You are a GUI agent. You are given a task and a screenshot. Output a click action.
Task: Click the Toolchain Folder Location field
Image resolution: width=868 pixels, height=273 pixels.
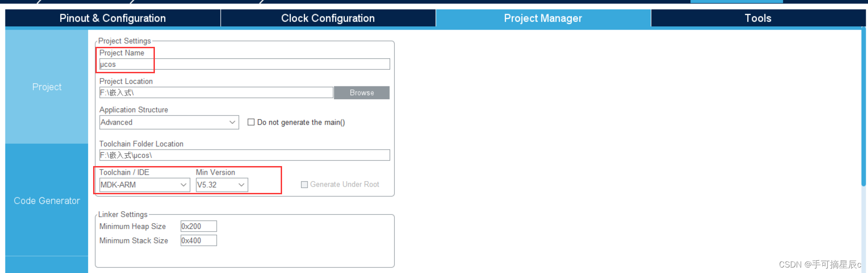coord(244,155)
